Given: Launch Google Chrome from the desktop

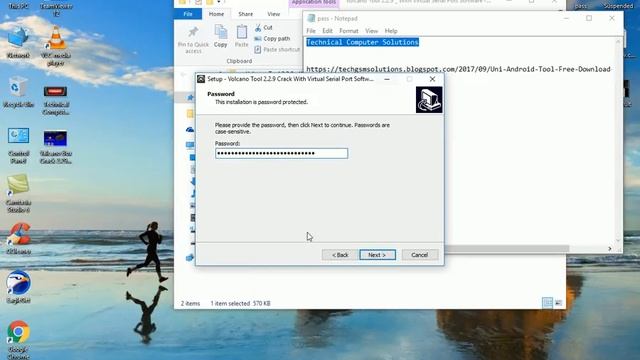Looking at the screenshot, I should pyautogui.click(x=18, y=340).
